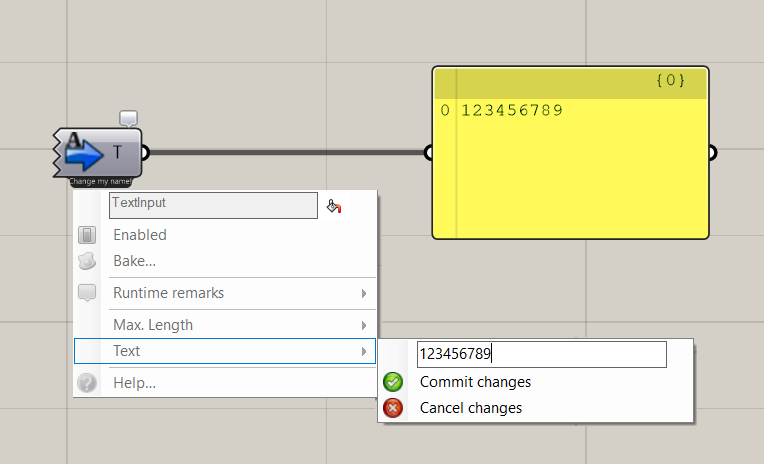Click the paint bucket icon beside name field
The image size is (764, 464).
[x=335, y=206]
